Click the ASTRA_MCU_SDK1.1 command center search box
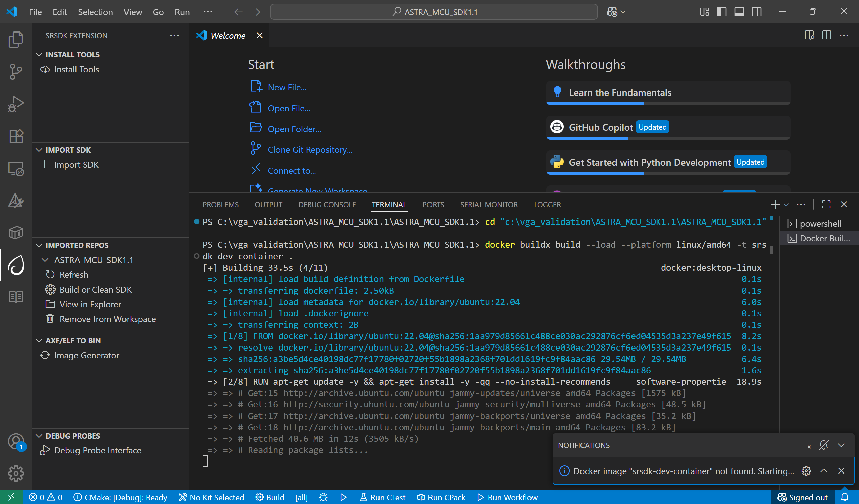This screenshot has width=859, height=504. [434, 12]
